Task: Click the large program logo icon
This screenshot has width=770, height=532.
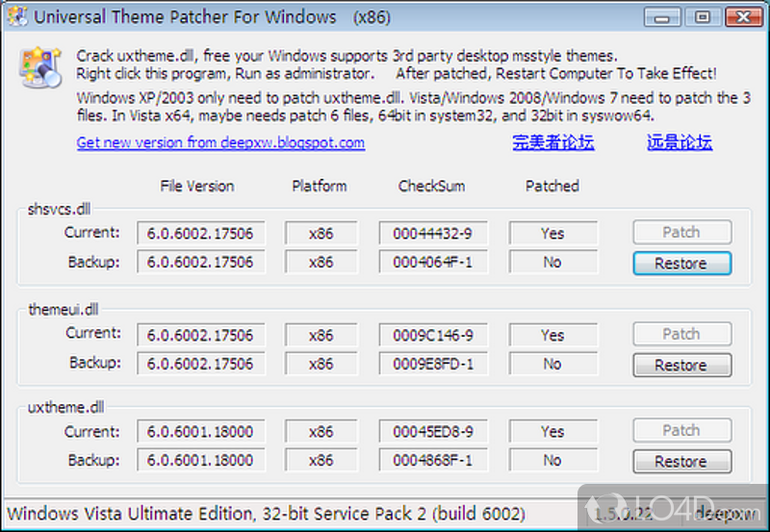Action: [x=39, y=67]
